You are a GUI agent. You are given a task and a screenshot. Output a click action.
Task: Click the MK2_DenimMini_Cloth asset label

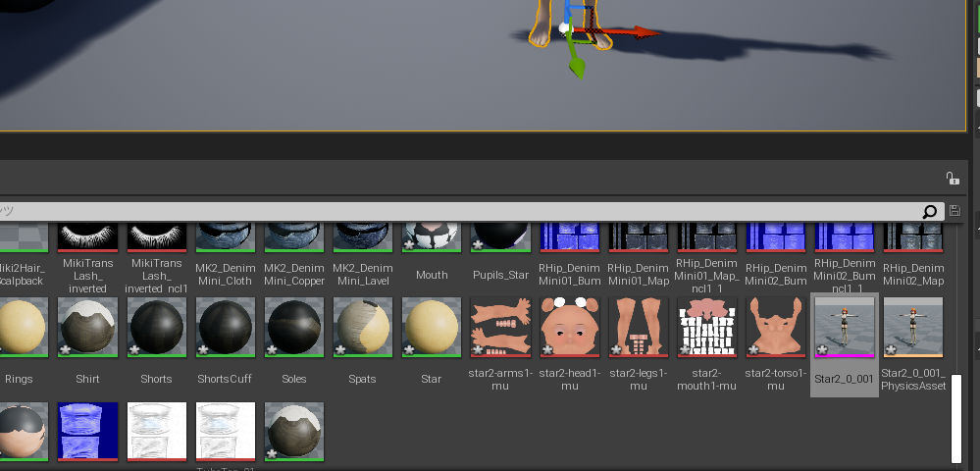point(225,275)
